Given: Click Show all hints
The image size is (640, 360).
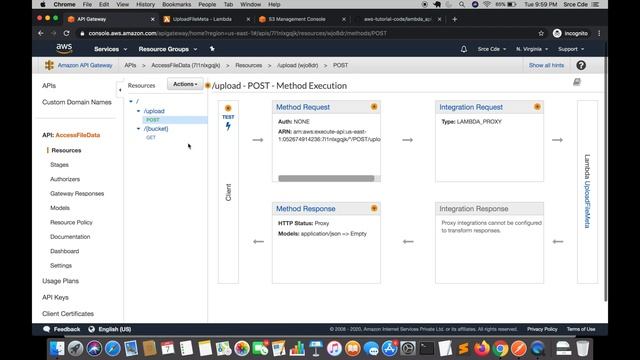Looking at the screenshot, I should pyautogui.click(x=546, y=65).
